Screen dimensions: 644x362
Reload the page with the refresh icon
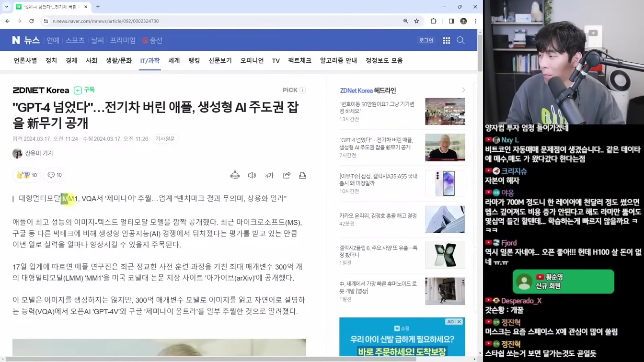coord(32,21)
